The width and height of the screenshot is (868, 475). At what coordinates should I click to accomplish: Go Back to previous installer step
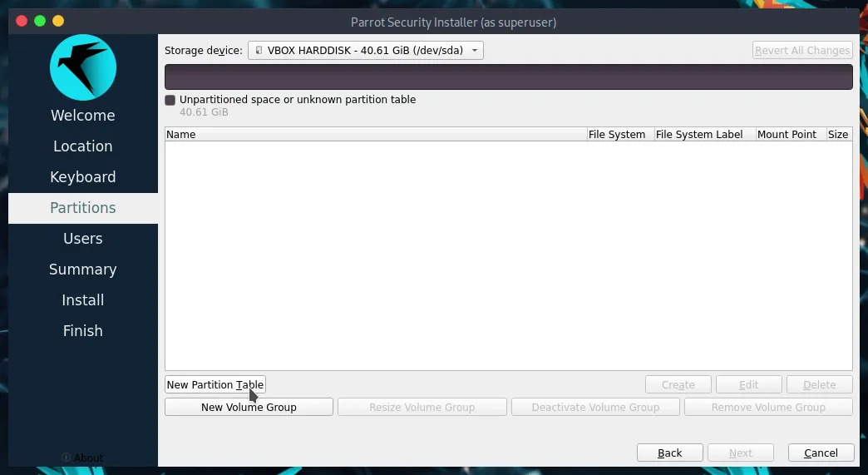pyautogui.click(x=670, y=453)
